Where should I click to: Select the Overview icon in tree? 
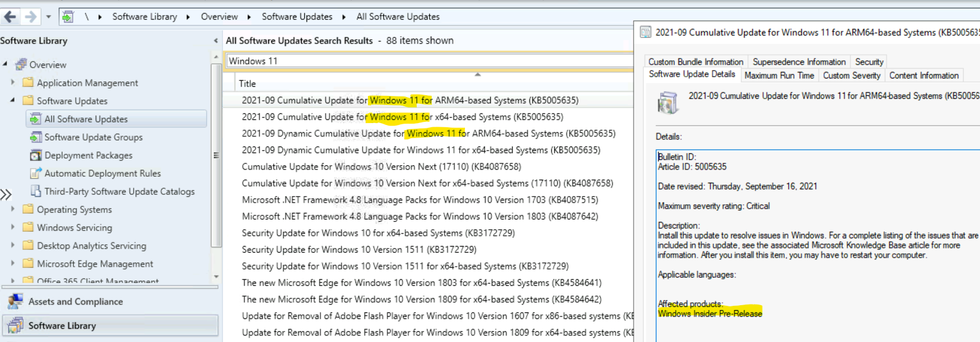pyautogui.click(x=20, y=64)
